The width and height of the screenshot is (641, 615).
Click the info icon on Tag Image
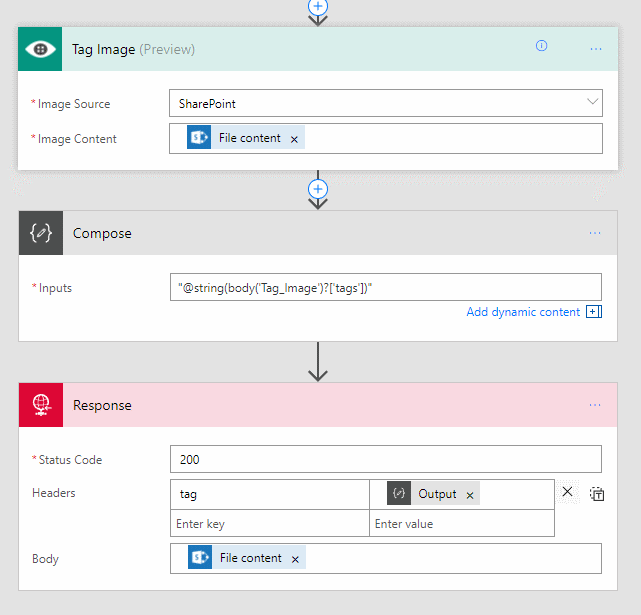tap(542, 46)
